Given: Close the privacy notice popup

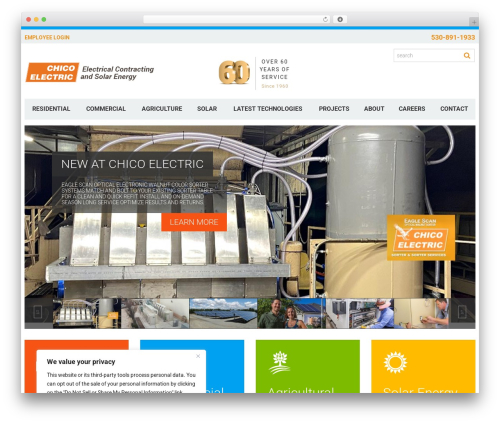Looking at the screenshot, I should [x=198, y=356].
